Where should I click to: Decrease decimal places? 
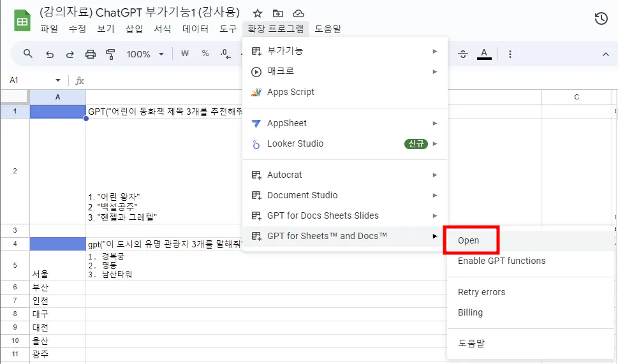coord(225,54)
